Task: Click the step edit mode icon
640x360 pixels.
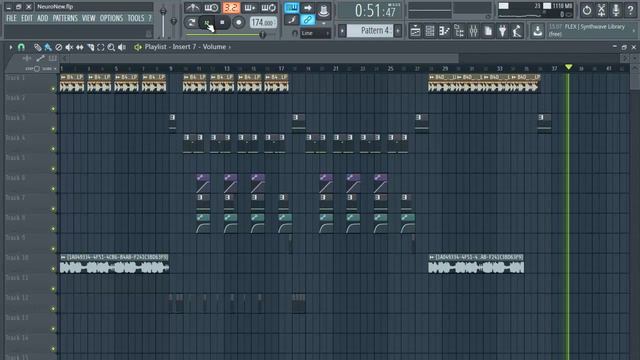Action: pos(291,20)
